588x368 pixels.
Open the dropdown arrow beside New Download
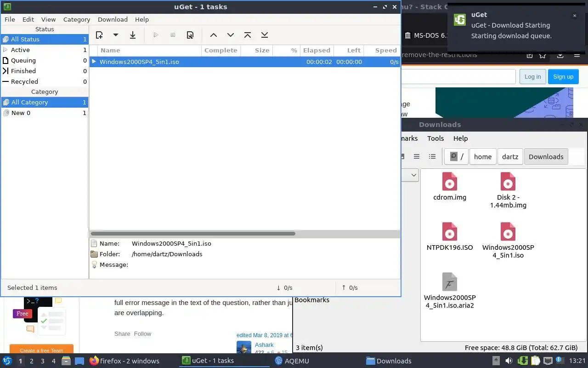tap(116, 35)
